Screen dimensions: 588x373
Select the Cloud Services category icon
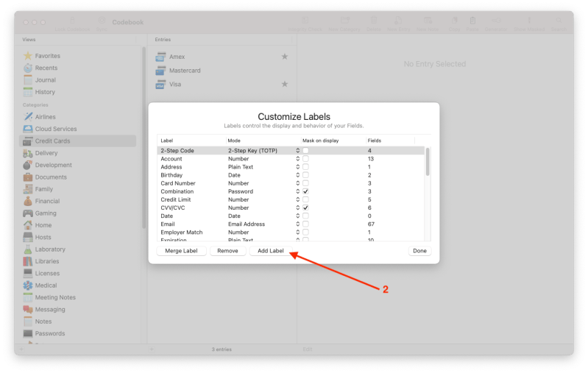click(28, 129)
